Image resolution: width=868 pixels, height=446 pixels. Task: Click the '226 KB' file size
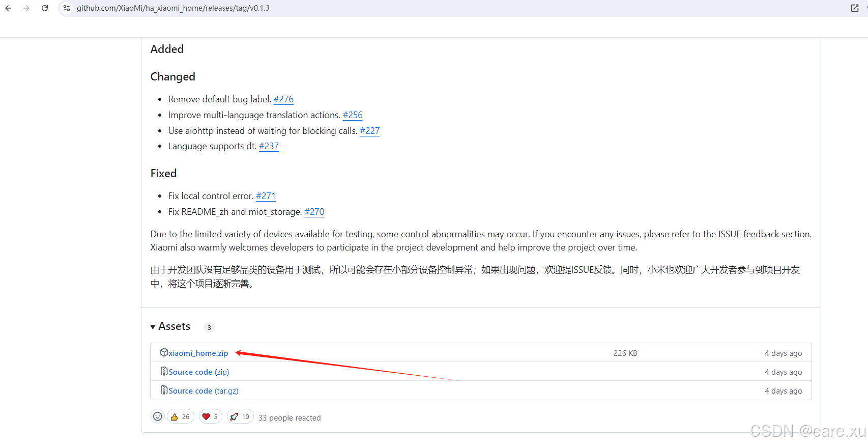tap(625, 353)
